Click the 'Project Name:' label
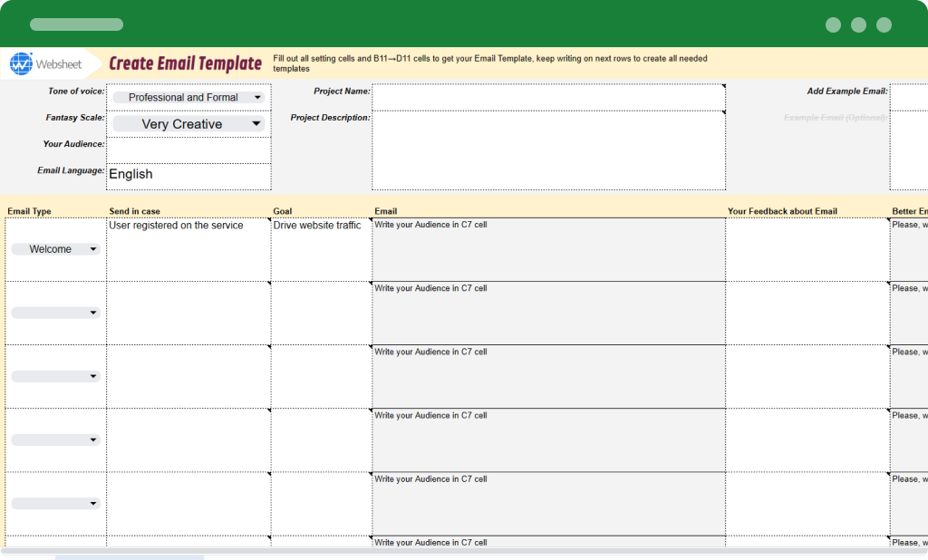Image resolution: width=928 pixels, height=560 pixels. click(x=342, y=92)
